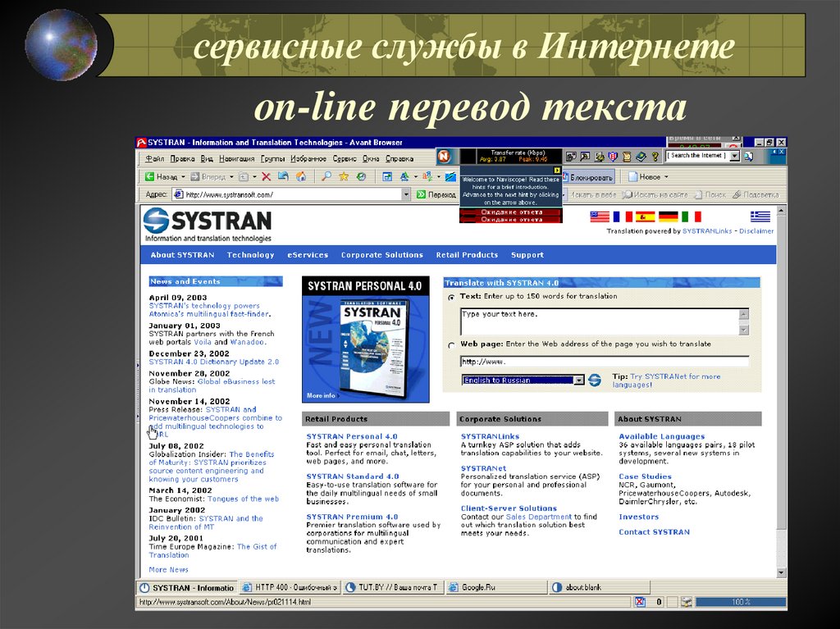
Task: Click the magnifier search icon in toolbar
Action: (x=326, y=176)
